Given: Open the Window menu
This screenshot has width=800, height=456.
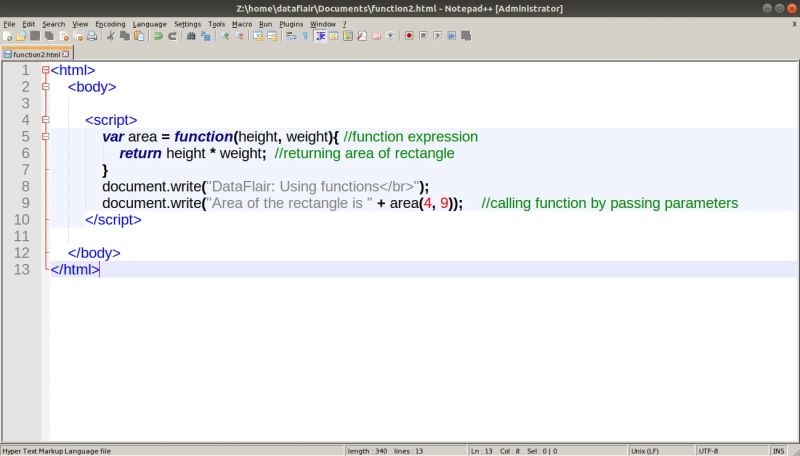Looking at the screenshot, I should click(x=323, y=24).
